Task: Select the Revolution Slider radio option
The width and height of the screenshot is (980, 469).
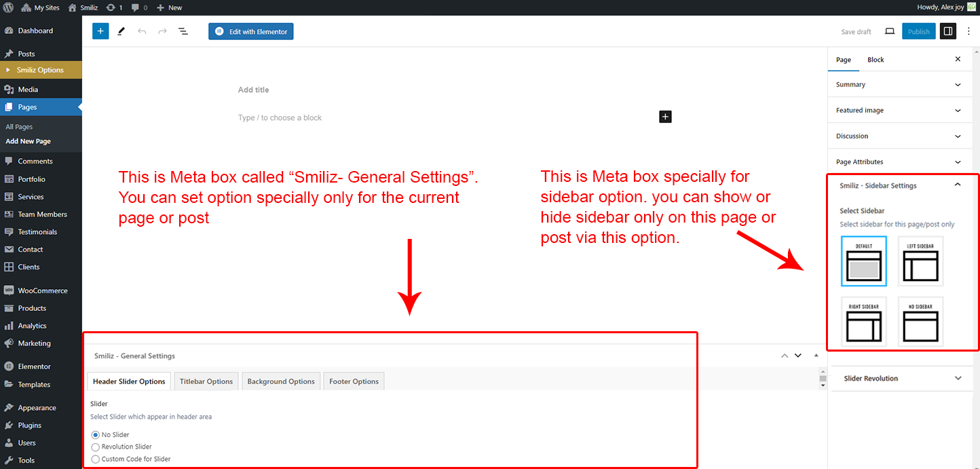Action: tap(96, 447)
